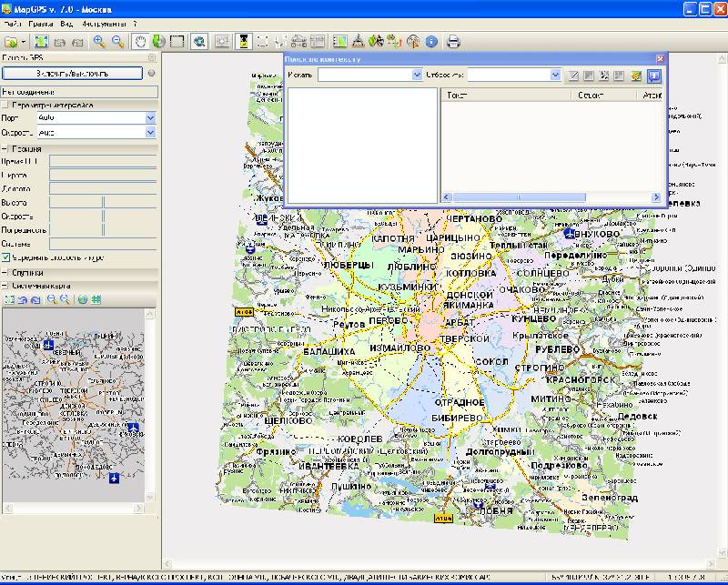Open the Вид menu
Viewport: 728px width, 585px height.
pyautogui.click(x=66, y=24)
